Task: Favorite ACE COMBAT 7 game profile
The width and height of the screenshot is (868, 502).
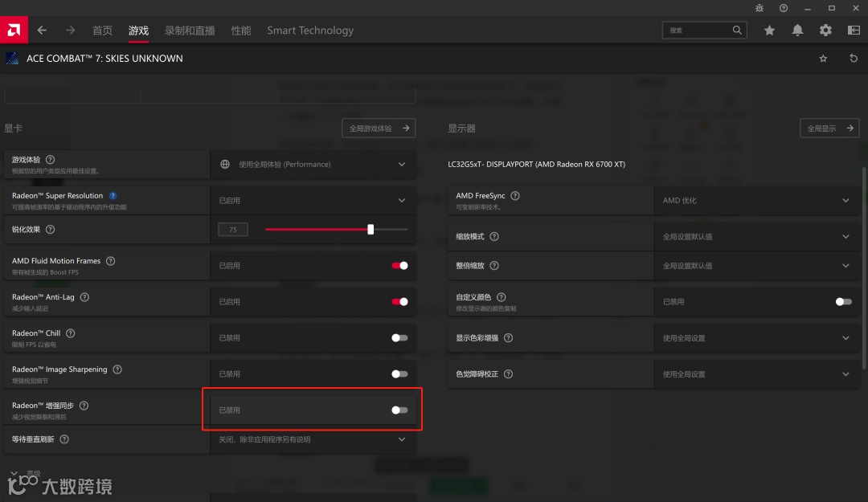Action: (x=823, y=58)
